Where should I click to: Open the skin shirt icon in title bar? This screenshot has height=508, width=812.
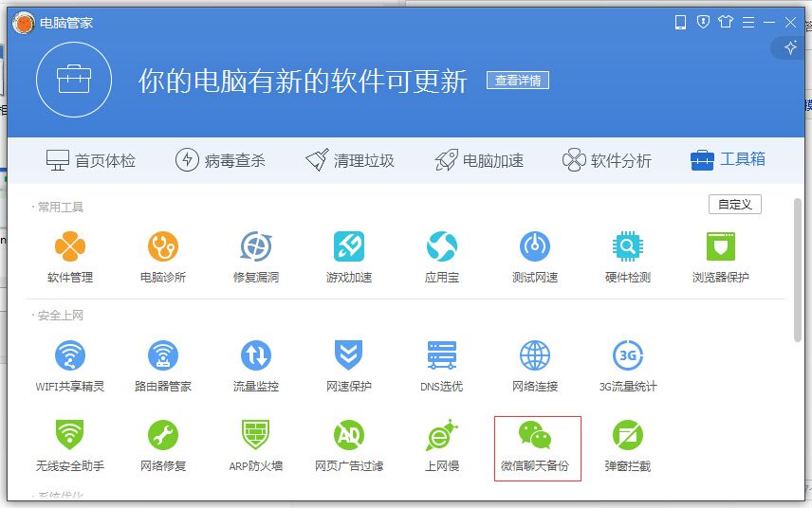pyautogui.click(x=726, y=22)
